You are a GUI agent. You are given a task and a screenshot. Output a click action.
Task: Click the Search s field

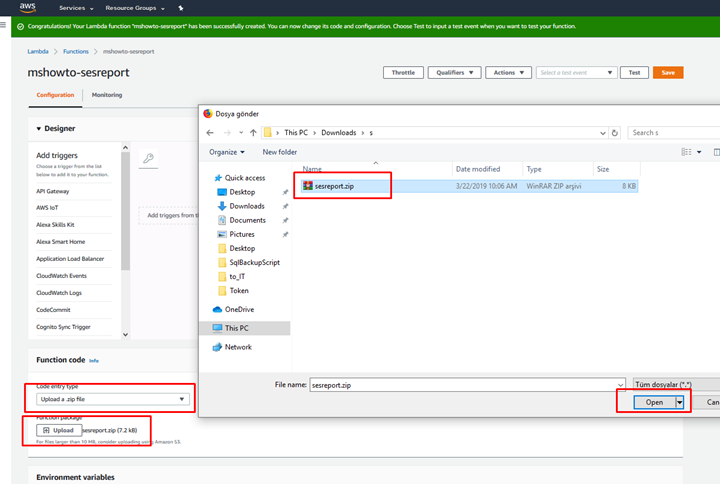[x=674, y=133]
